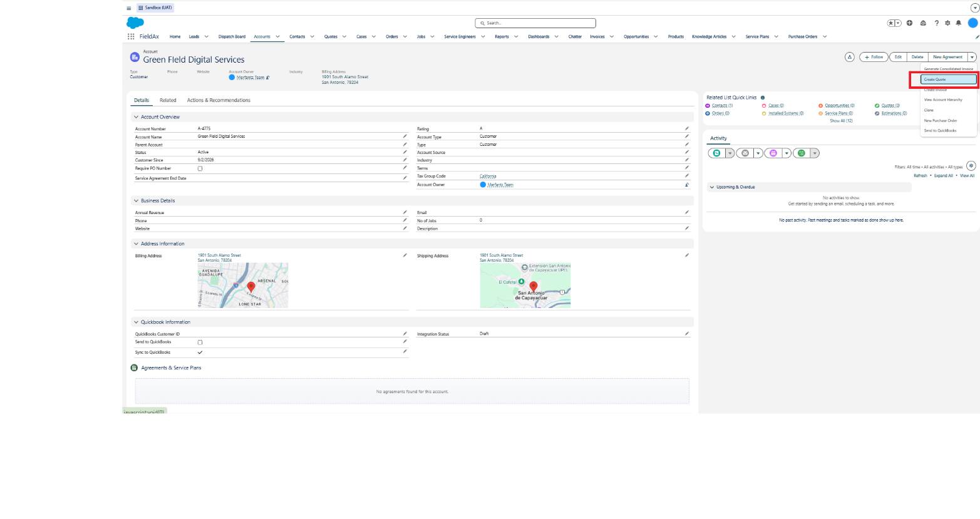
Task: Click inside the global Search field
Action: pyautogui.click(x=535, y=23)
